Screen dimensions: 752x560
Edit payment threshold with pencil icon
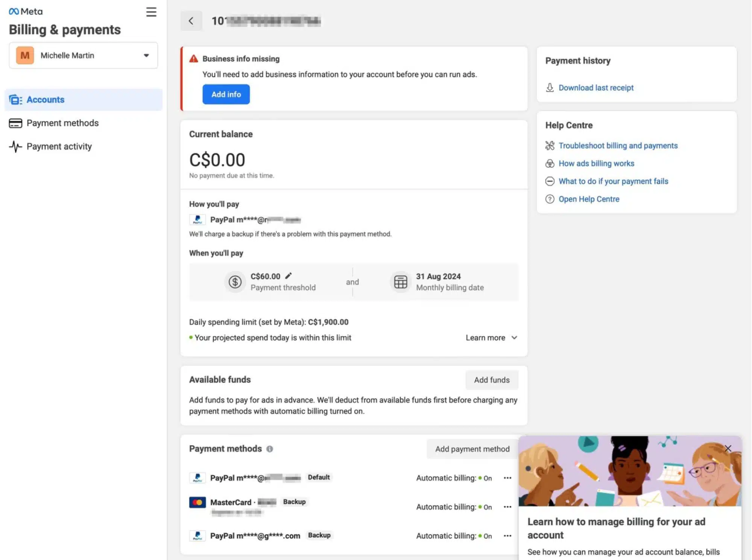tap(289, 276)
